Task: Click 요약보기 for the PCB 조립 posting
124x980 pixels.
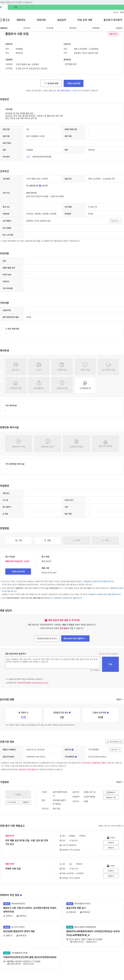Action: (x=111, y=843)
